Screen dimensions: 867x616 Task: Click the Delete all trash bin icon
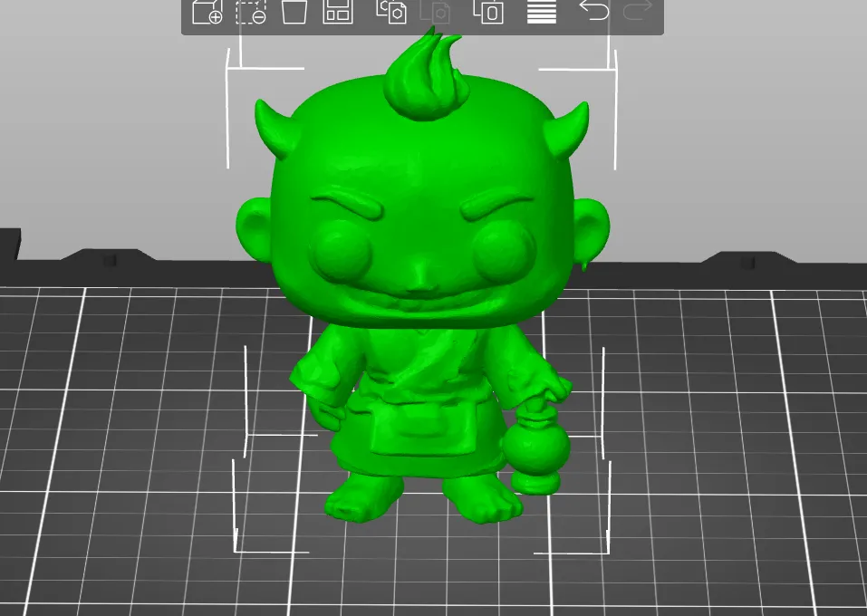[294, 11]
